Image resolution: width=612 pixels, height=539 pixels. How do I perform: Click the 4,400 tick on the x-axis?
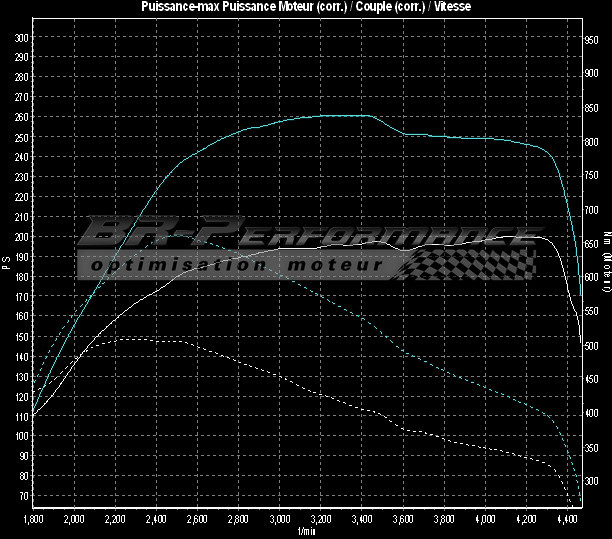pos(568,520)
